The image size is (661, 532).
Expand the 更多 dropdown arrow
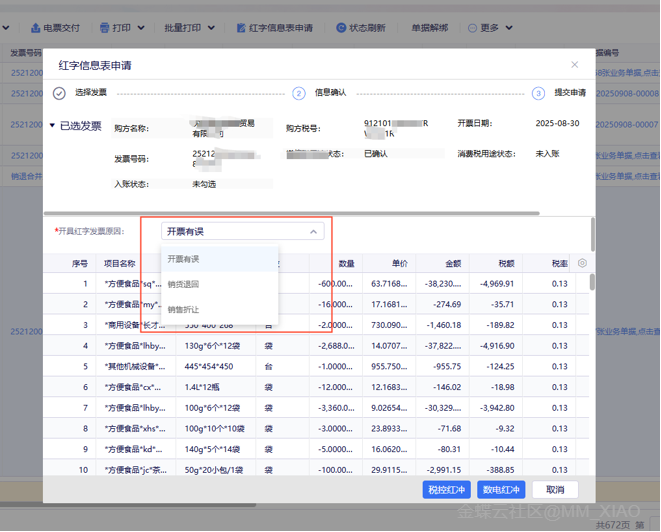[x=509, y=28]
